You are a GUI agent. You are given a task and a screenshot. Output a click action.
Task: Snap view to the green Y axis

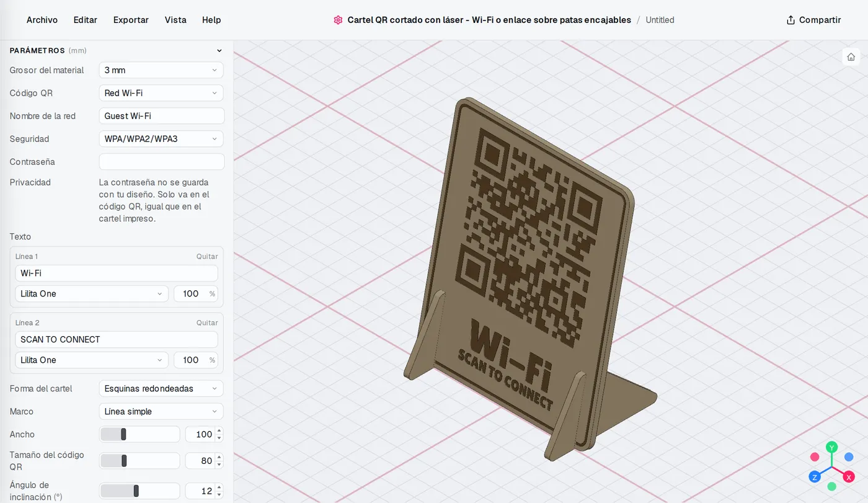[x=832, y=447]
